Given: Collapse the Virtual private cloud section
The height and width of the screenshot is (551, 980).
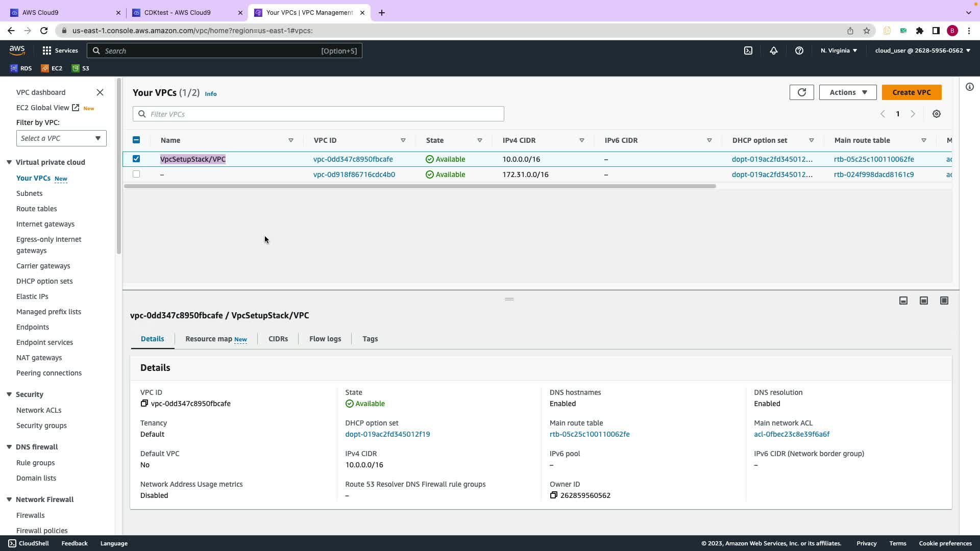Looking at the screenshot, I should 9,162.
